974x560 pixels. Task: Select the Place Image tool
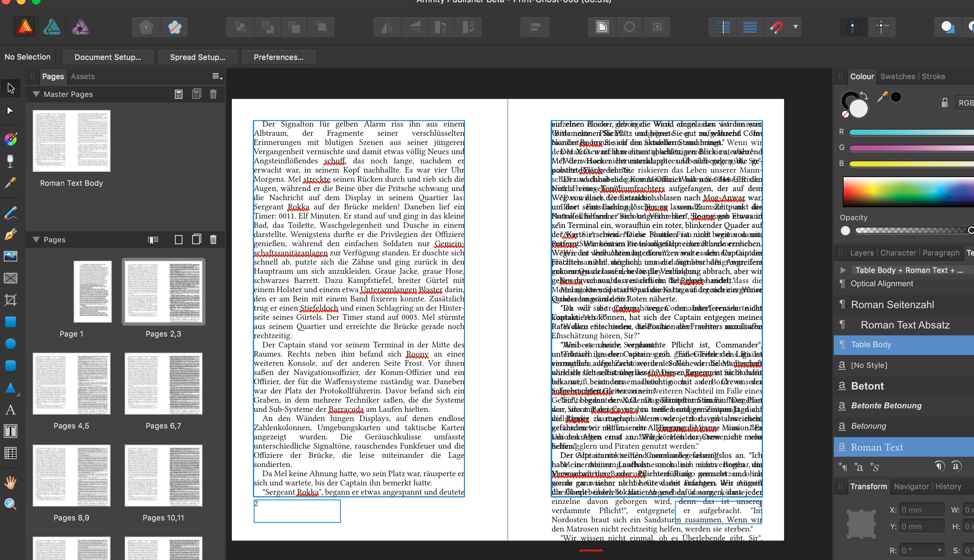[x=11, y=256]
